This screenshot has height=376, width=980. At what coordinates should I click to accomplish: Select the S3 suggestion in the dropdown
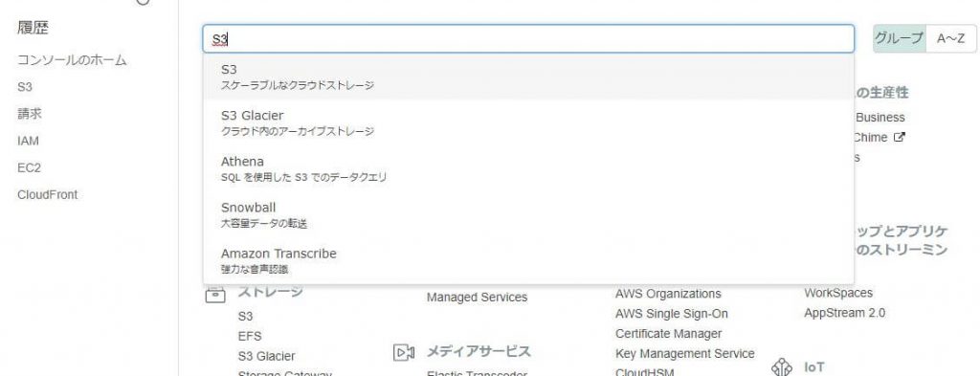coord(528,77)
